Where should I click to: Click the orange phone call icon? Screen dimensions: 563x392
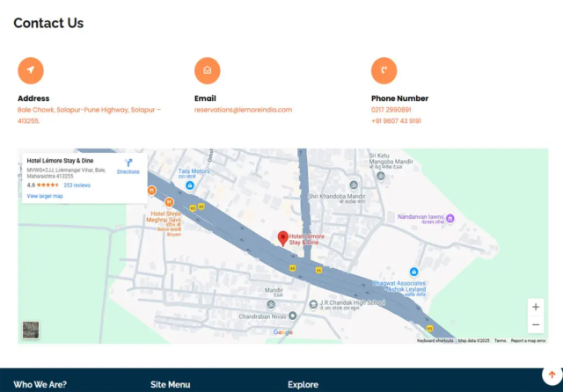tap(384, 70)
